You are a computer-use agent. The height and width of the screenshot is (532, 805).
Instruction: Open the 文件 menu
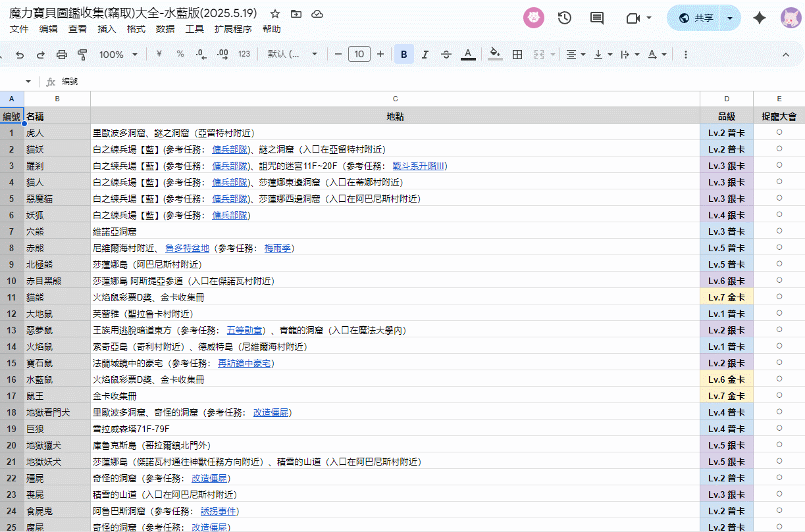point(19,29)
